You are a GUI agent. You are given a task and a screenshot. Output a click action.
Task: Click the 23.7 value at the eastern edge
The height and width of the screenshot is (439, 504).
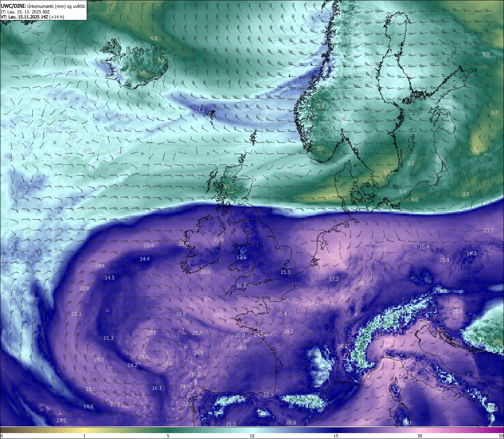coord(488,230)
